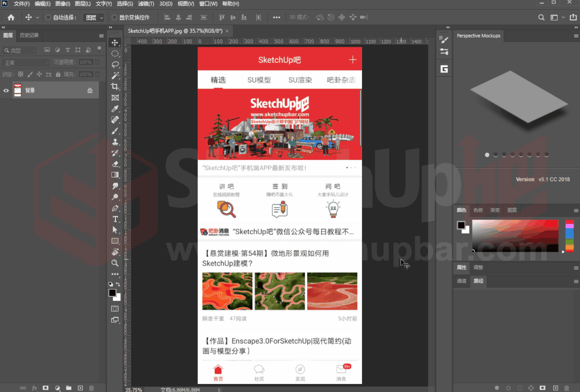Select the Smudge tool
The height and width of the screenshot is (392, 580).
click(115, 186)
